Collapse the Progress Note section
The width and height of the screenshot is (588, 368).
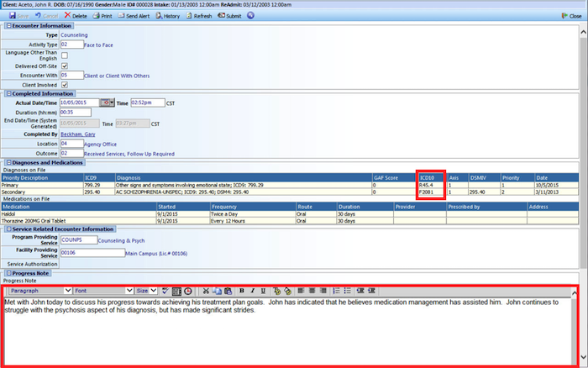pyautogui.click(x=8, y=273)
